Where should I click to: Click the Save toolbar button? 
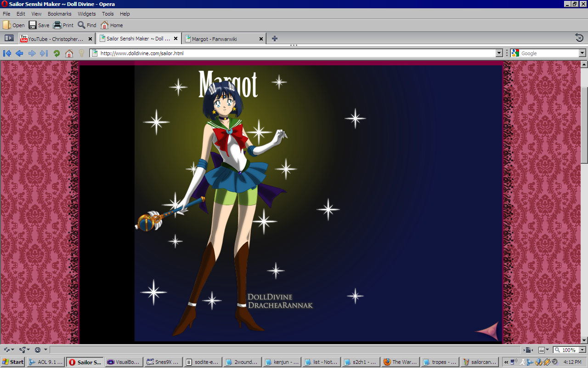[x=39, y=25]
